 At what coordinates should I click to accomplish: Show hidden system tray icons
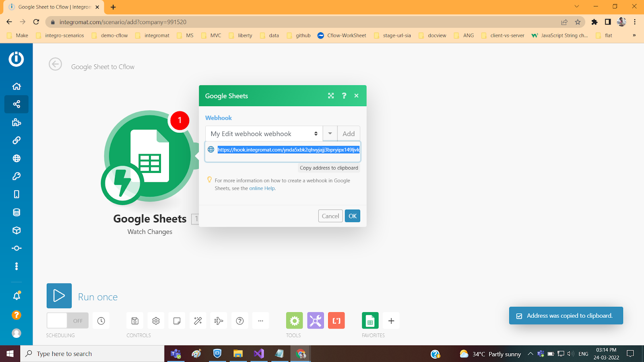pyautogui.click(x=530, y=354)
